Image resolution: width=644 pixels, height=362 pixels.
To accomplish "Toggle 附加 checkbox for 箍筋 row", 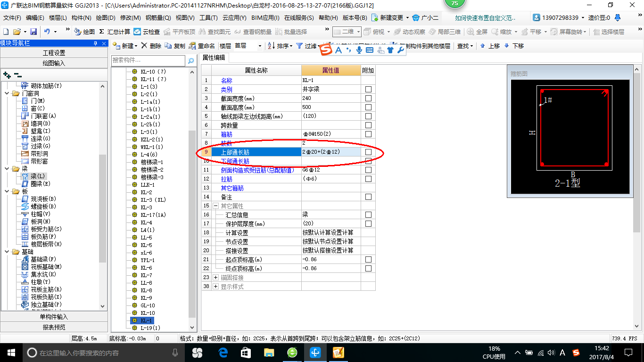I will click(368, 134).
